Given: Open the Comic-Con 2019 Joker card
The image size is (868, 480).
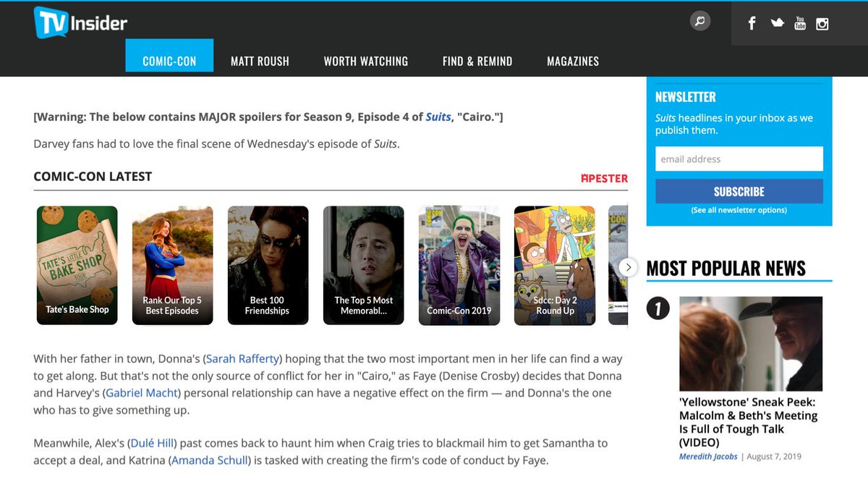Looking at the screenshot, I should (459, 266).
